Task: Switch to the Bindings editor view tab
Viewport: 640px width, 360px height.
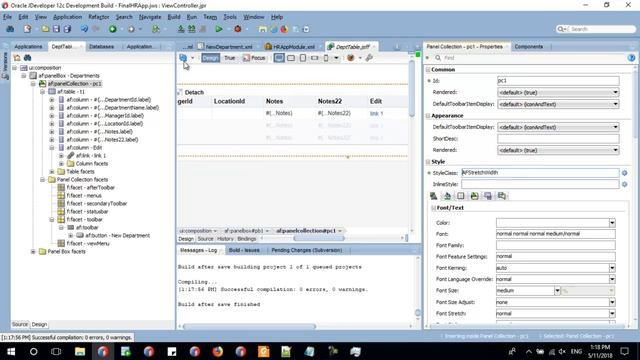Action: click(246, 239)
